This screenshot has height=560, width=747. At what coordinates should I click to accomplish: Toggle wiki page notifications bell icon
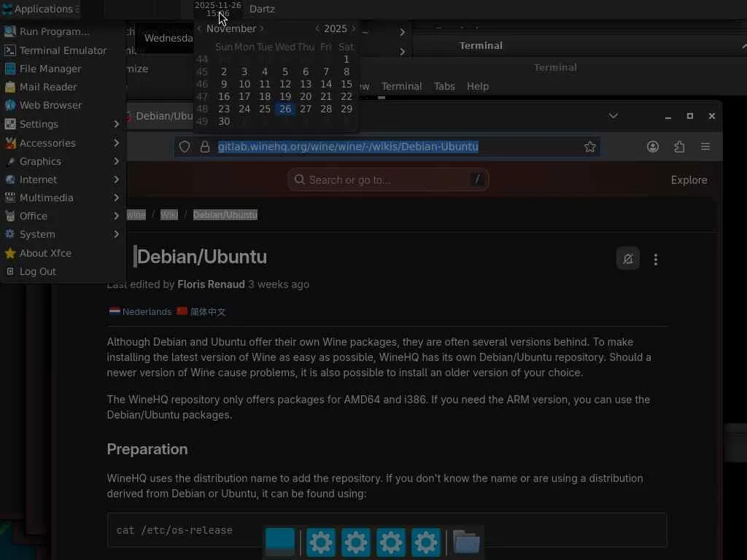tap(628, 259)
